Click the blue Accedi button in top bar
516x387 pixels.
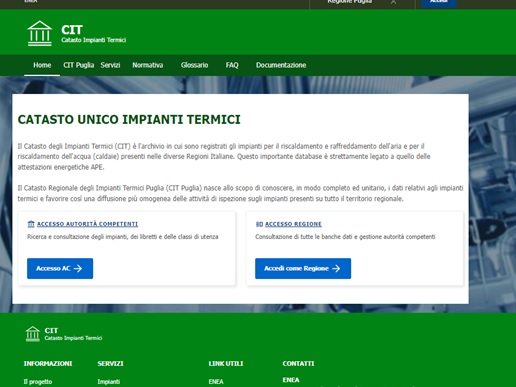pos(439,3)
